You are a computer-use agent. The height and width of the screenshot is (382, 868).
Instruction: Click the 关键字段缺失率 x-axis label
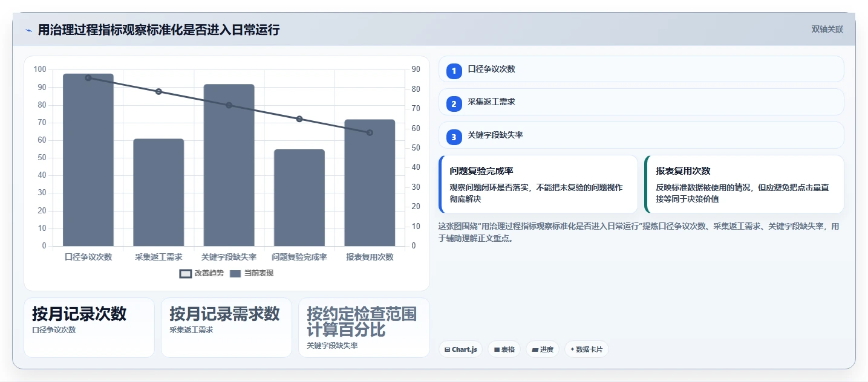[x=229, y=257]
